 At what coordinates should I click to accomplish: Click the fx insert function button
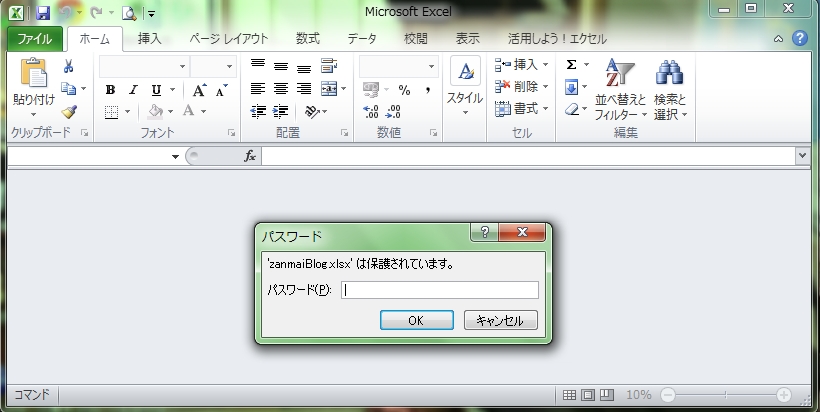(x=250, y=156)
